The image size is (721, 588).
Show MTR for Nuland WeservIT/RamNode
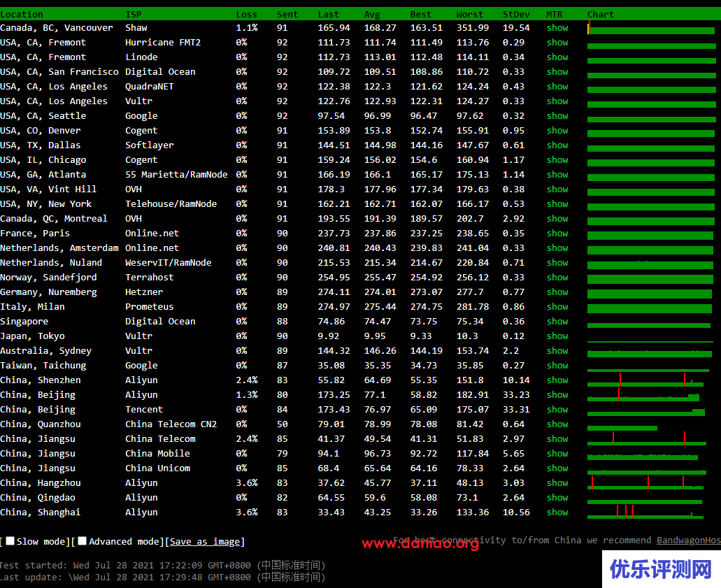point(557,263)
